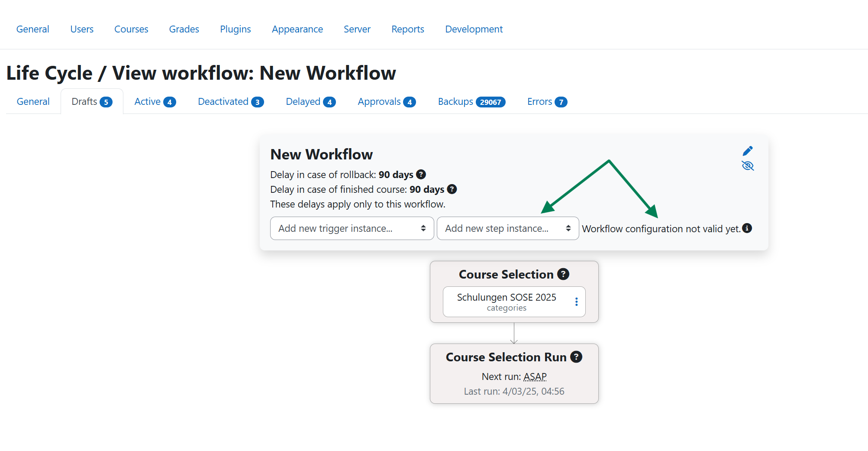The width and height of the screenshot is (868, 451).
Task: Click the pencil edit workflow icon
Action: coord(748,151)
